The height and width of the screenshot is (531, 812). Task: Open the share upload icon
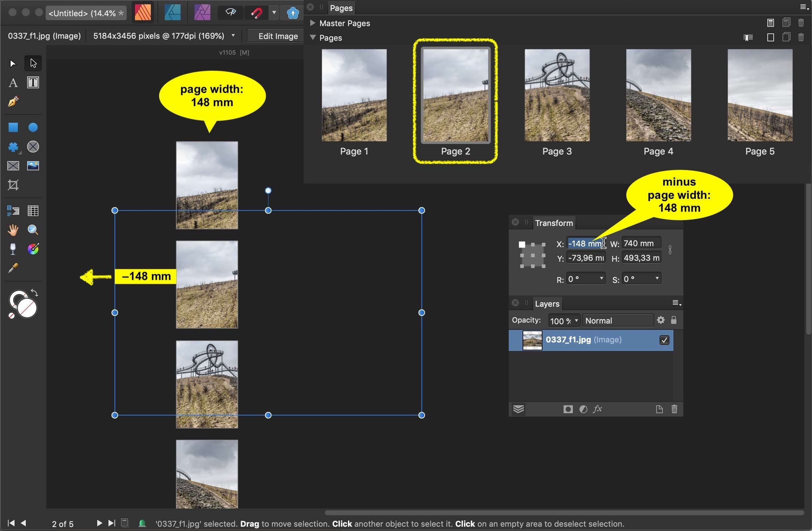[293, 13]
